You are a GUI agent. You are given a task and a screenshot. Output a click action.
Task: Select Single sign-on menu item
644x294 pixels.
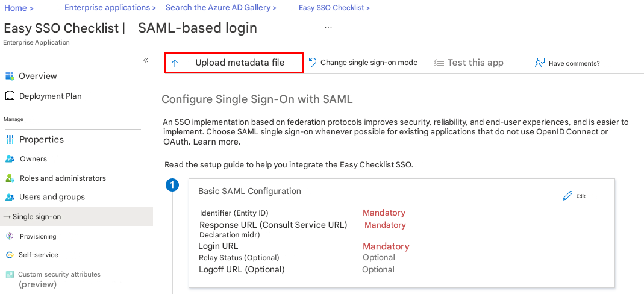[x=77, y=216]
